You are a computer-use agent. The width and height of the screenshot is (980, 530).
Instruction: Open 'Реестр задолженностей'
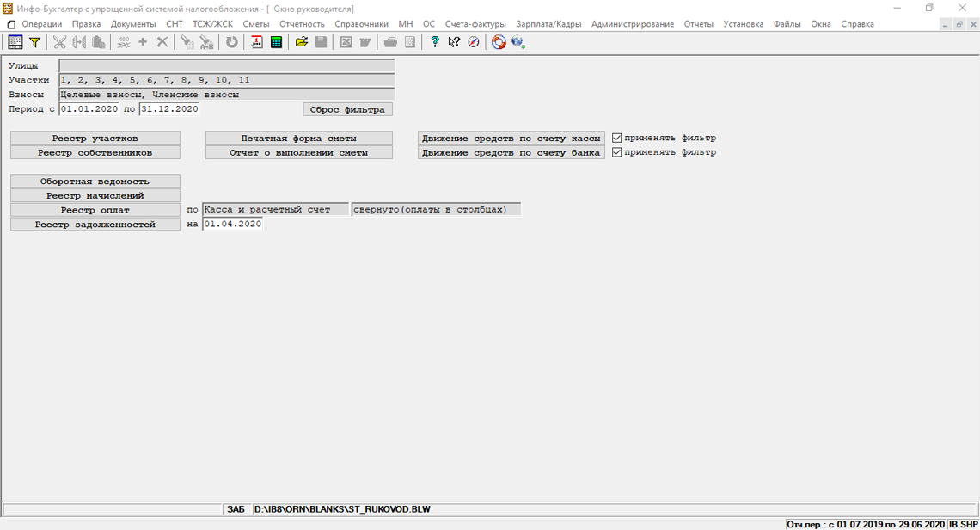point(95,225)
